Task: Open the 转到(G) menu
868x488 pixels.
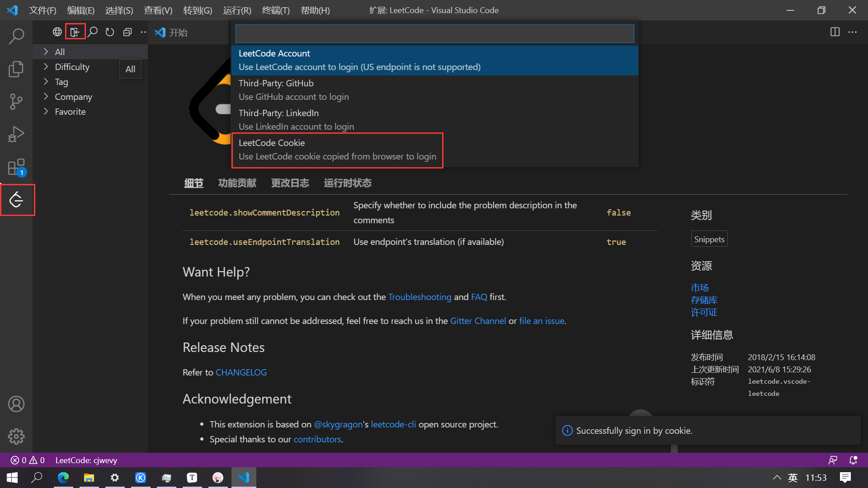Action: coord(197,10)
